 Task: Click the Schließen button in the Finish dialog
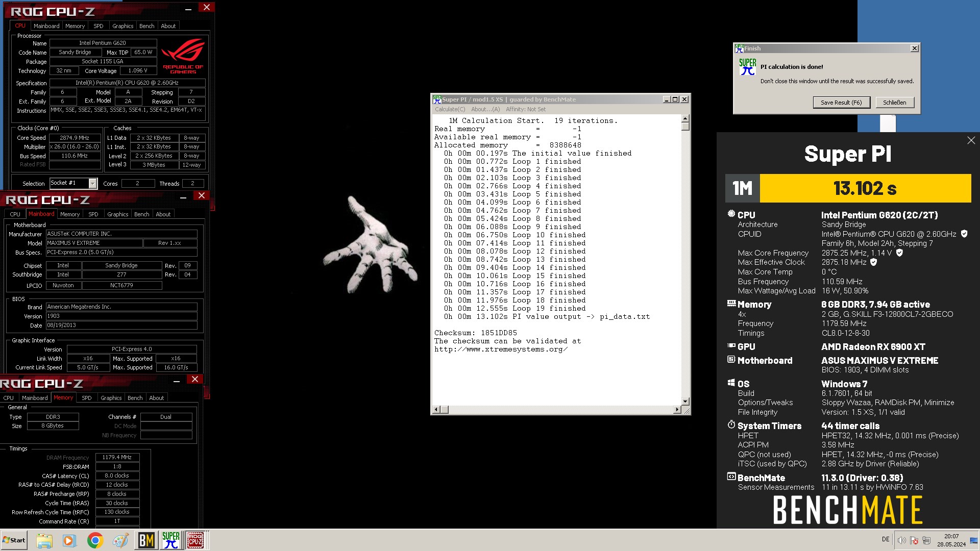895,103
